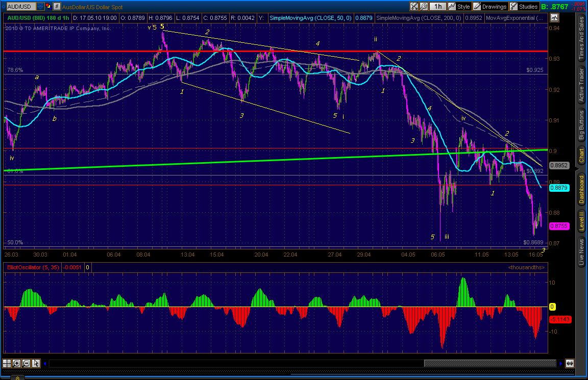Open the Style menu
The width and height of the screenshot is (588, 380).
point(459,6)
